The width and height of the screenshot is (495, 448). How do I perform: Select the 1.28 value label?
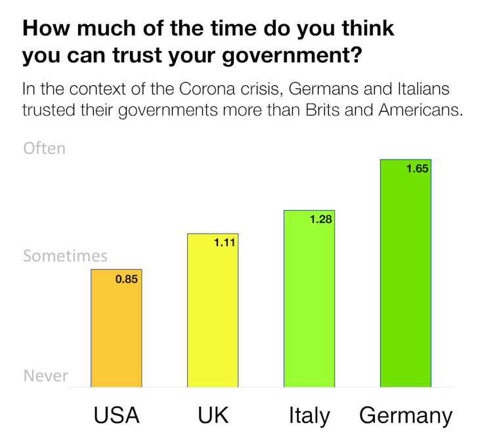(320, 220)
